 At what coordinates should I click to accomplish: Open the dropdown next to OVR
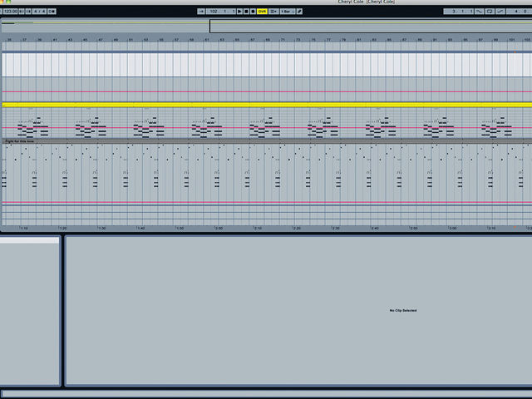click(x=273, y=11)
